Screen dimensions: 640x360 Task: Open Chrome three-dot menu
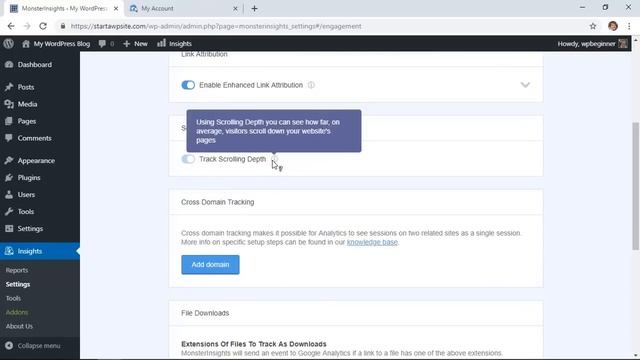pyautogui.click(x=629, y=26)
